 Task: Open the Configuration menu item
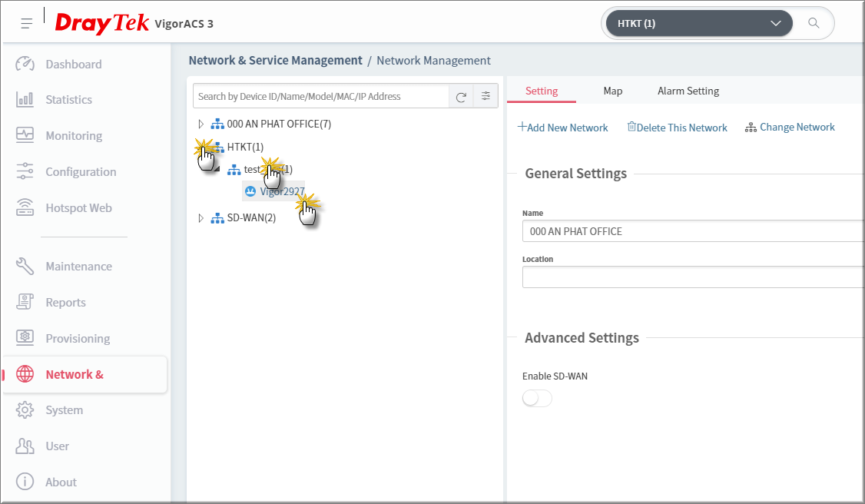81,172
